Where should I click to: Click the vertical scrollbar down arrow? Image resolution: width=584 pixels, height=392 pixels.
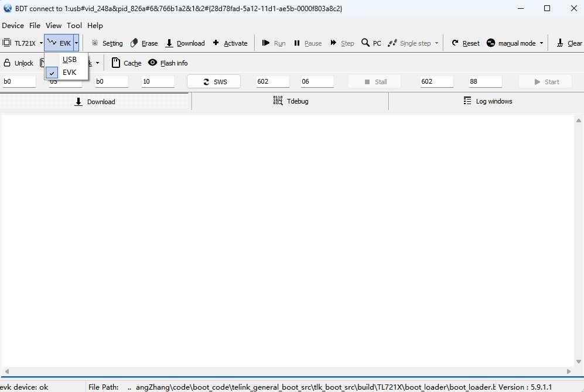[x=578, y=362]
